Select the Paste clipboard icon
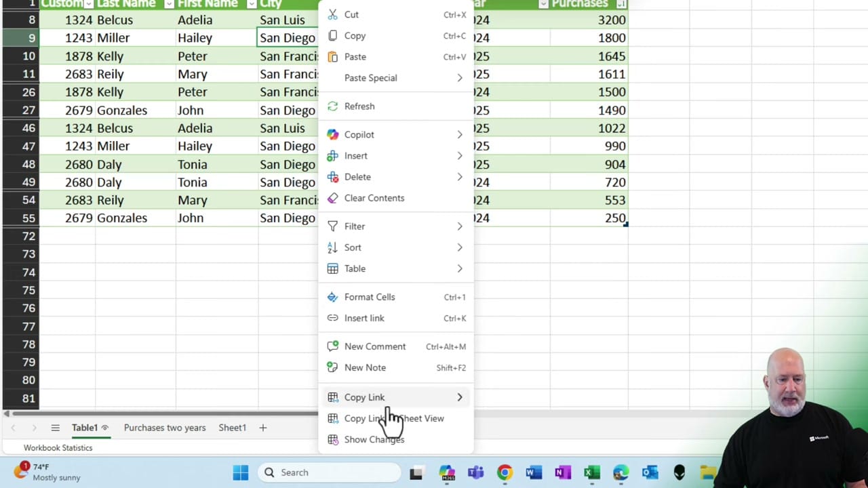Viewport: 868px width, 488px height. click(x=332, y=57)
